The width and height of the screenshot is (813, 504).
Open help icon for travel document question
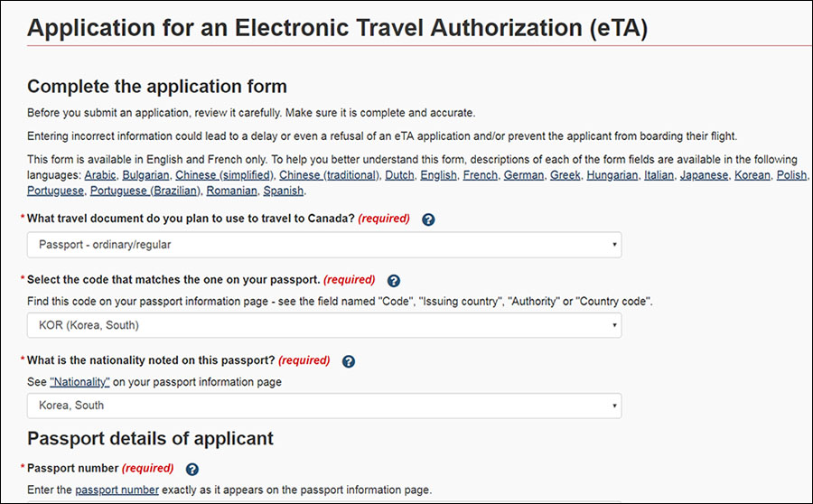click(x=428, y=219)
